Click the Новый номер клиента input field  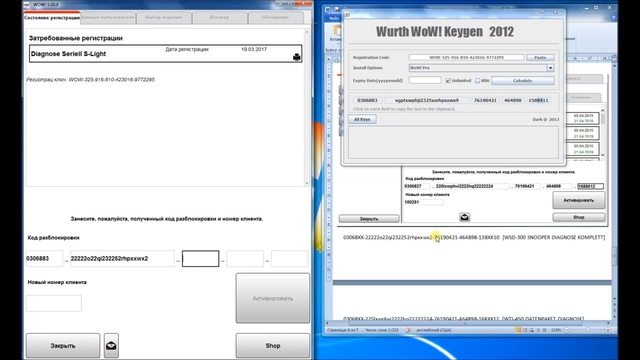coord(53,303)
